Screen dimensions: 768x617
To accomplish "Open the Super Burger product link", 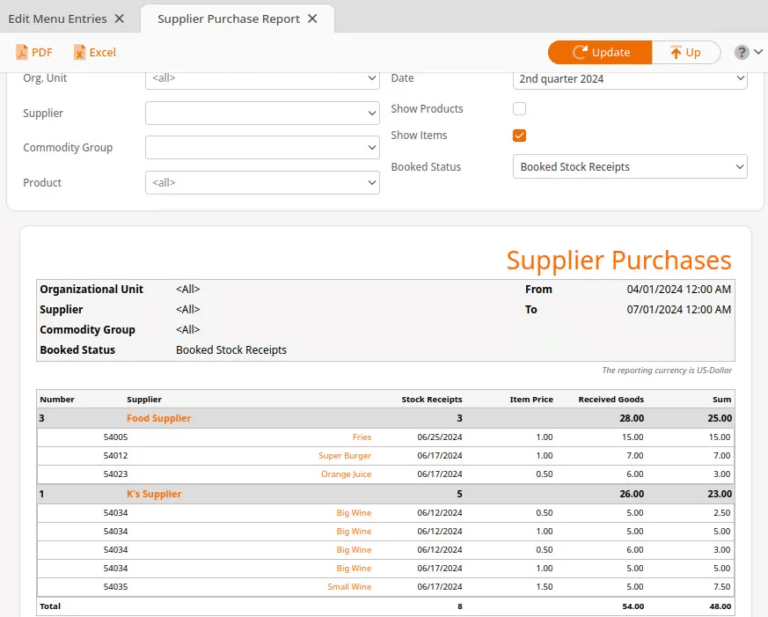I will [x=345, y=456].
